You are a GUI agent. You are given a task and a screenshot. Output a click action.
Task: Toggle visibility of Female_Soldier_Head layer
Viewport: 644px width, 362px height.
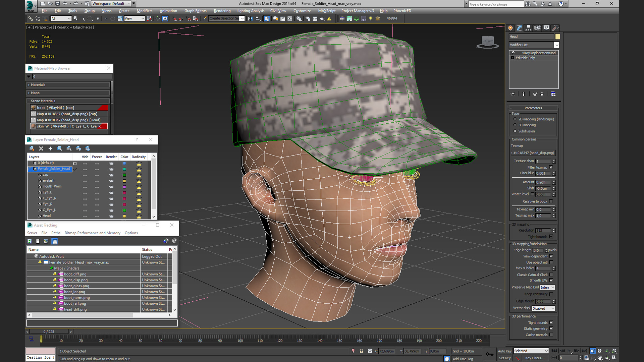coord(85,169)
